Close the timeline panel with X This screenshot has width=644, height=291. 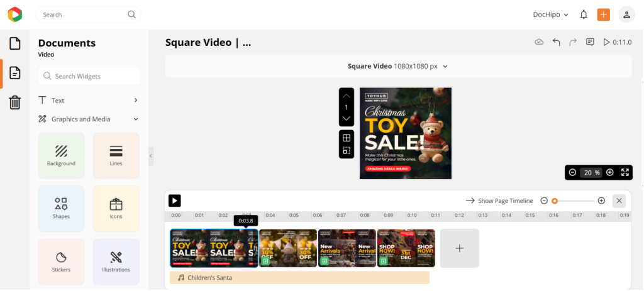[619, 200]
